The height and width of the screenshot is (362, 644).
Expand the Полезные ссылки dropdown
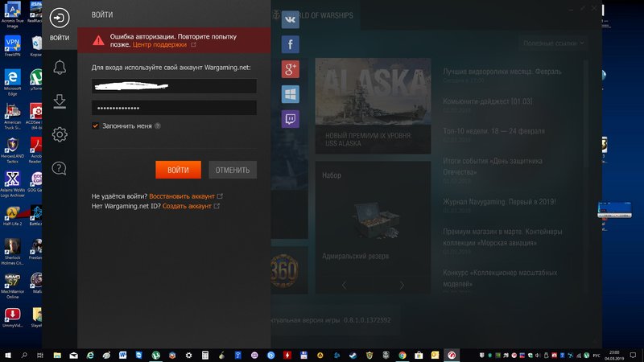tap(553, 43)
